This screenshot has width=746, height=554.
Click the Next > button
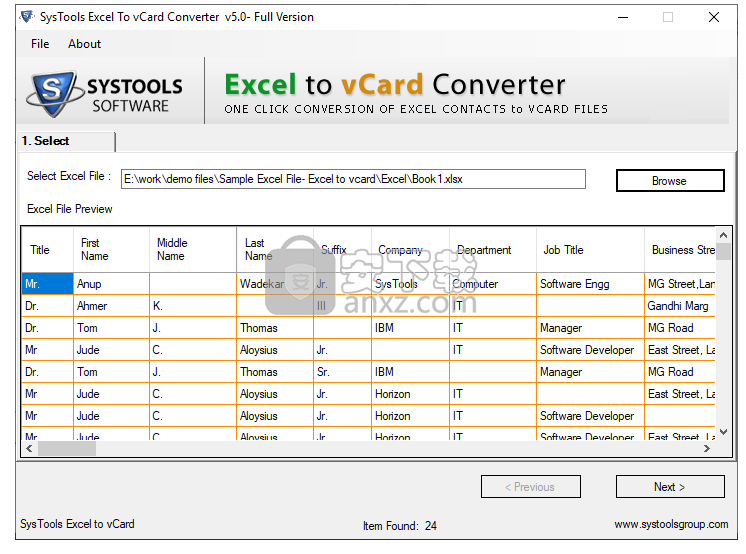670,486
